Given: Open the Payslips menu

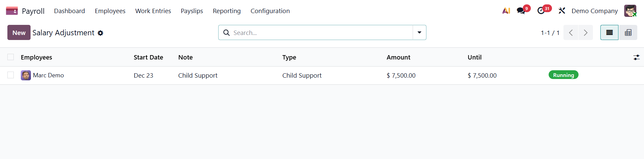Looking at the screenshot, I should [192, 11].
